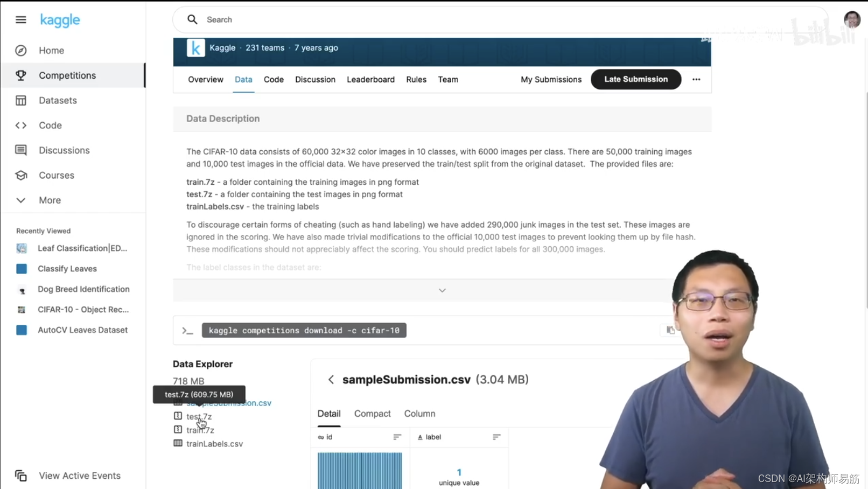Image resolution: width=868 pixels, height=489 pixels.
Task: Click the Code brackets icon
Action: click(x=21, y=125)
